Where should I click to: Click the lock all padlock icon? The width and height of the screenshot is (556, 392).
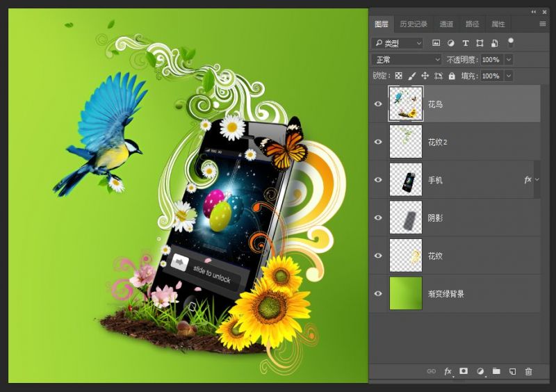click(452, 76)
